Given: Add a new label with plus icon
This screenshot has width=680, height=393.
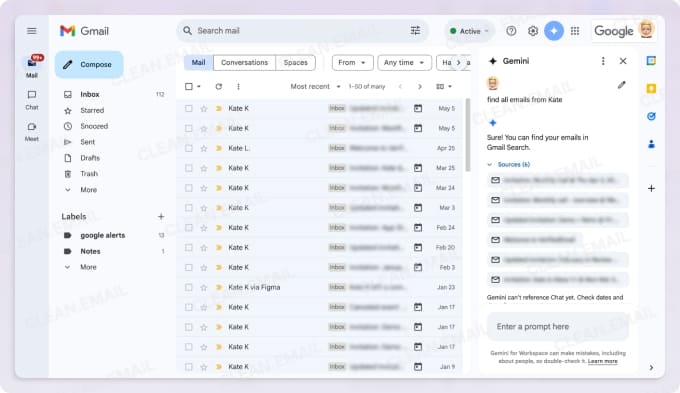Looking at the screenshot, I should point(161,216).
